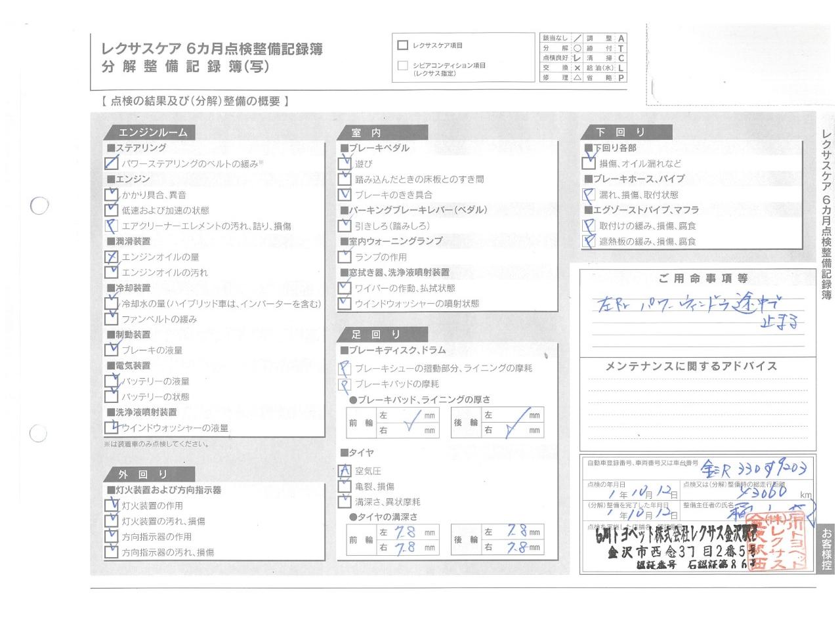Click the 交換 X legend symbol
Screen dimensions: 840x630
577,68
